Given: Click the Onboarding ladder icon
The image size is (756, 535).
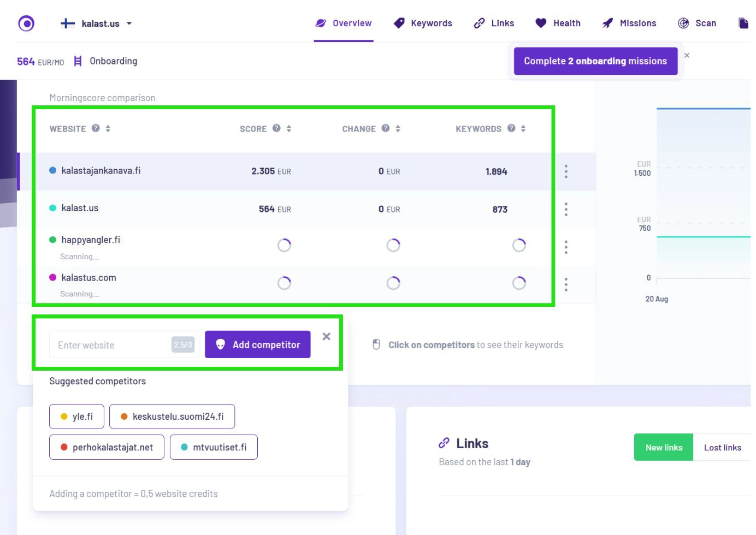Looking at the screenshot, I should [78, 61].
